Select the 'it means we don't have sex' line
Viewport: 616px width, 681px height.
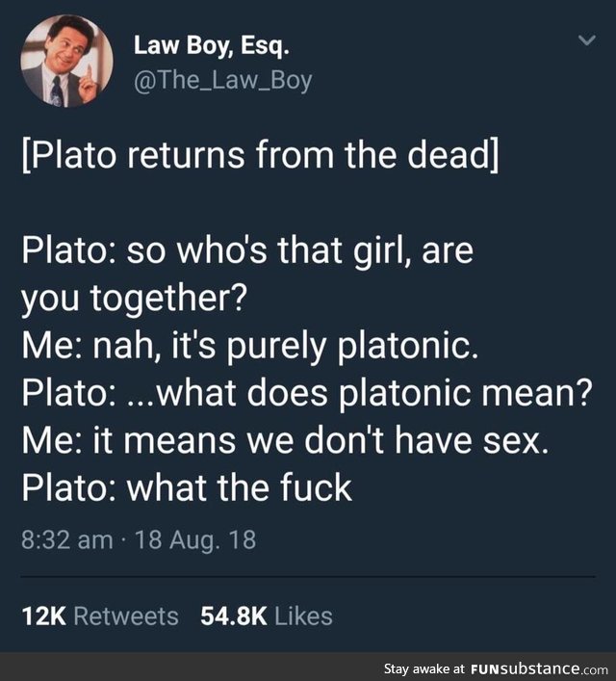pos(285,440)
